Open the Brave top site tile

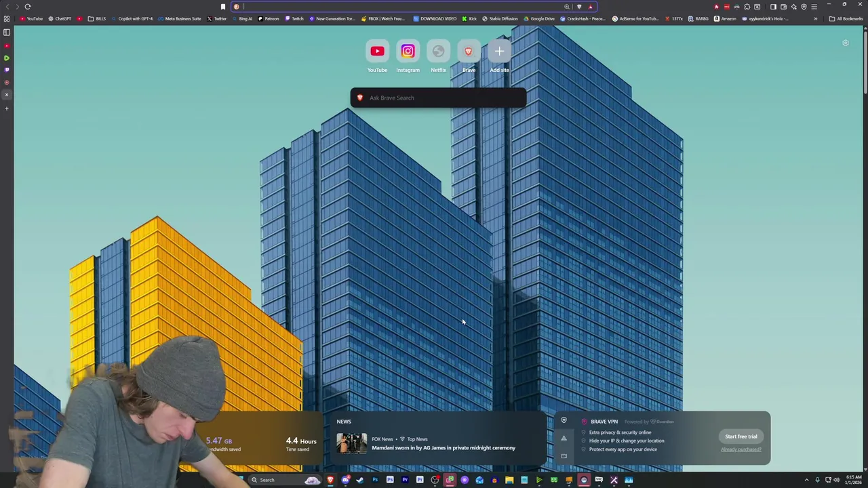click(469, 52)
